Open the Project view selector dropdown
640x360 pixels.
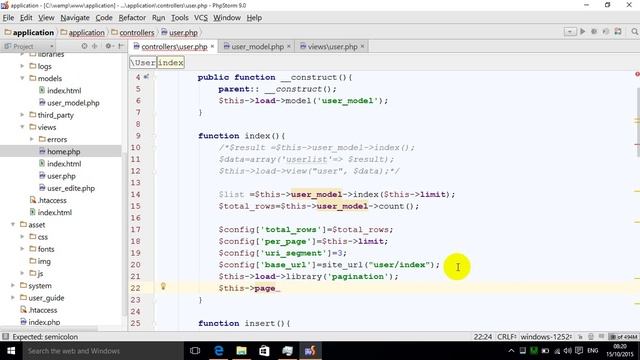pyautogui.click(x=29, y=46)
